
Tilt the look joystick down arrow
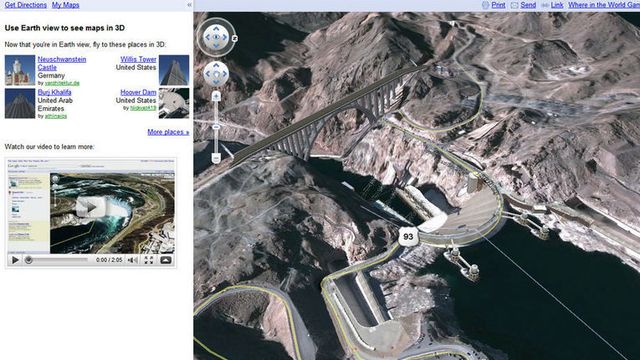coord(216,46)
